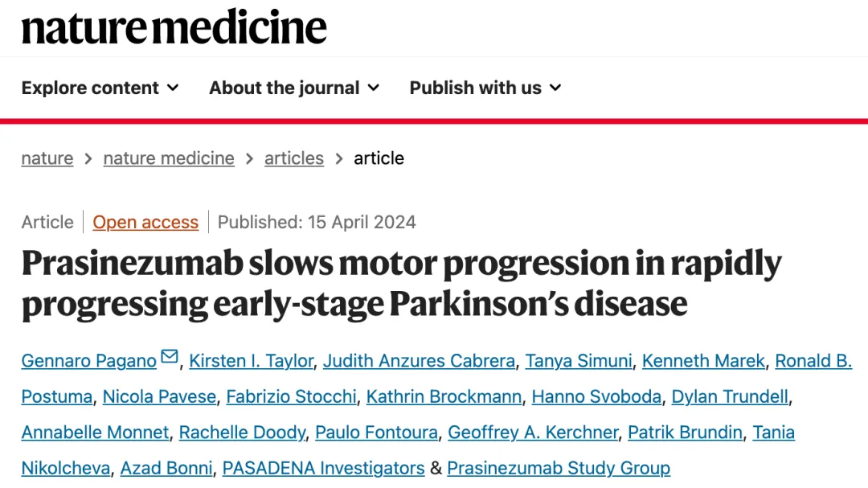Expand the Explore content menu

tap(100, 88)
